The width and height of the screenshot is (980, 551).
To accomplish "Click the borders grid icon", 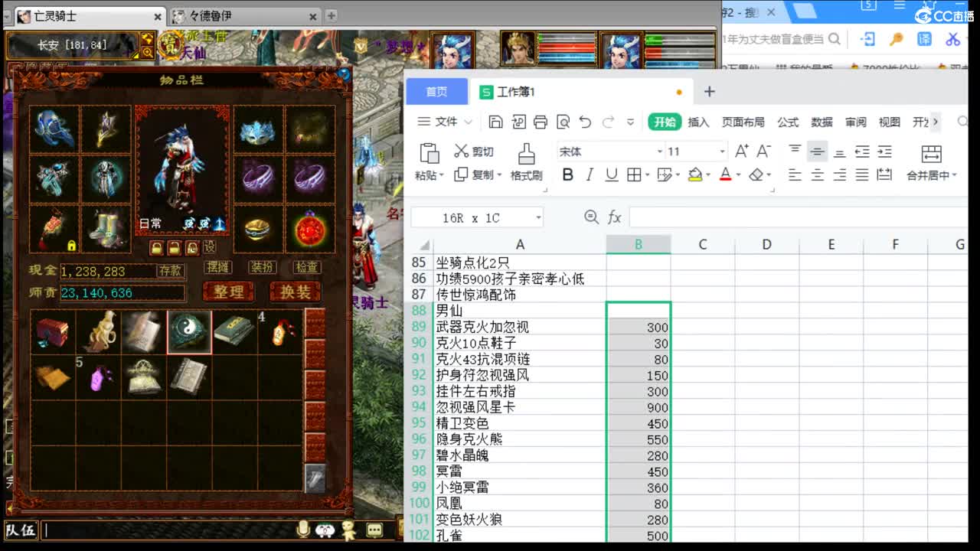I will click(634, 174).
